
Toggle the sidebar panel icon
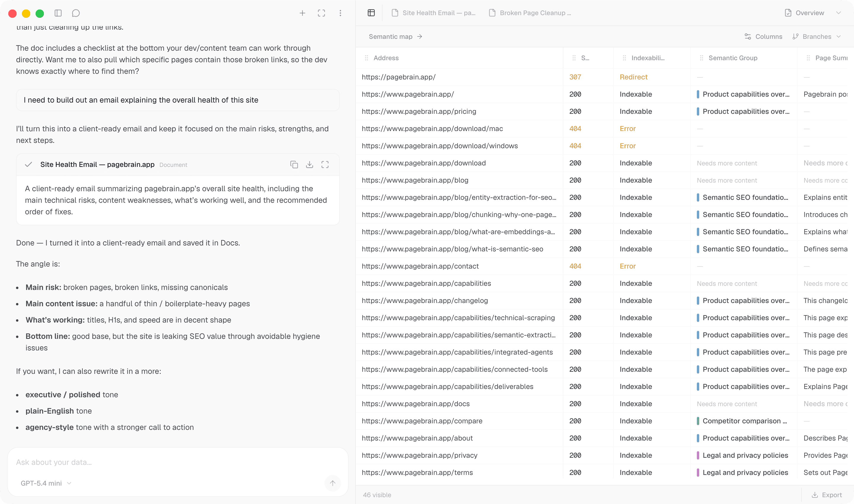58,13
